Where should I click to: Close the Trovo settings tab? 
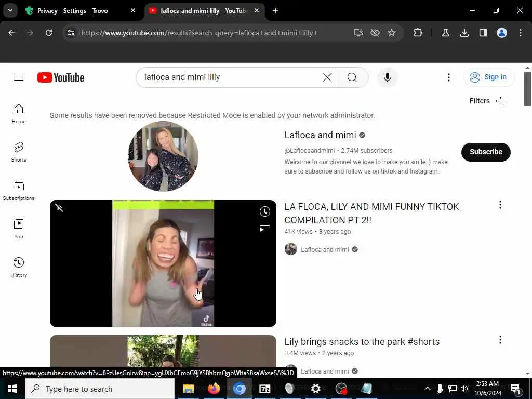point(133,10)
